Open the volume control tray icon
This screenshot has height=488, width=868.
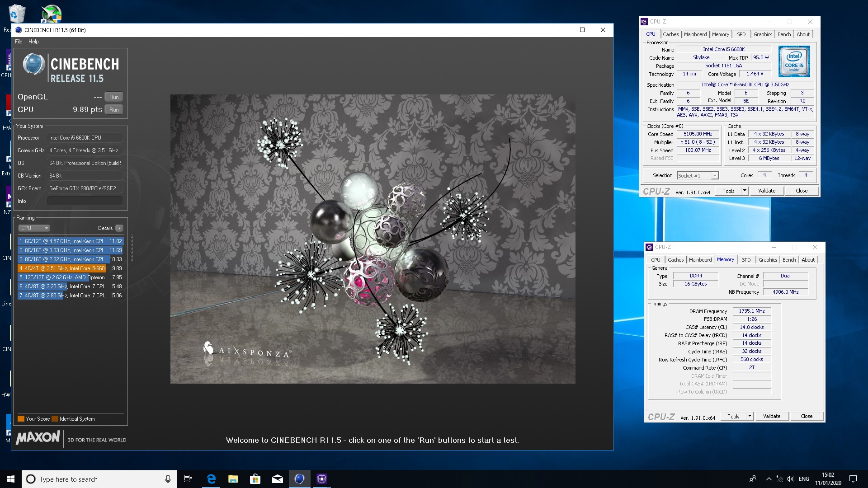[x=790, y=479]
